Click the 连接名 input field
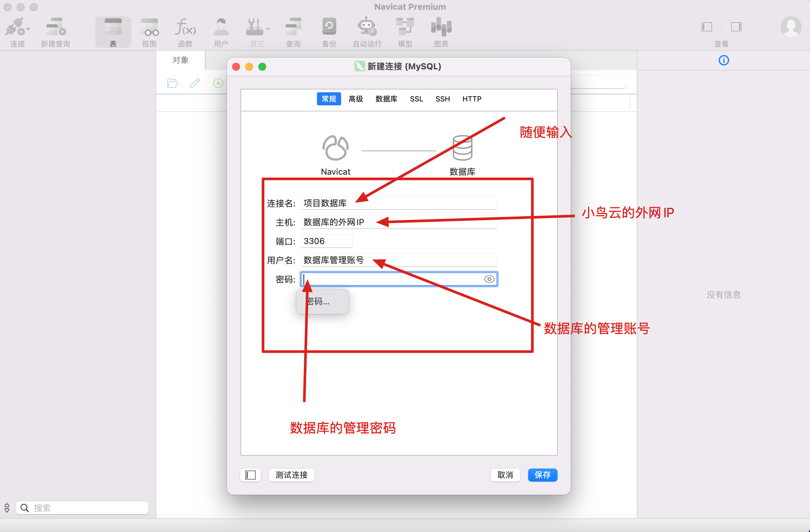This screenshot has height=532, width=810. click(399, 203)
